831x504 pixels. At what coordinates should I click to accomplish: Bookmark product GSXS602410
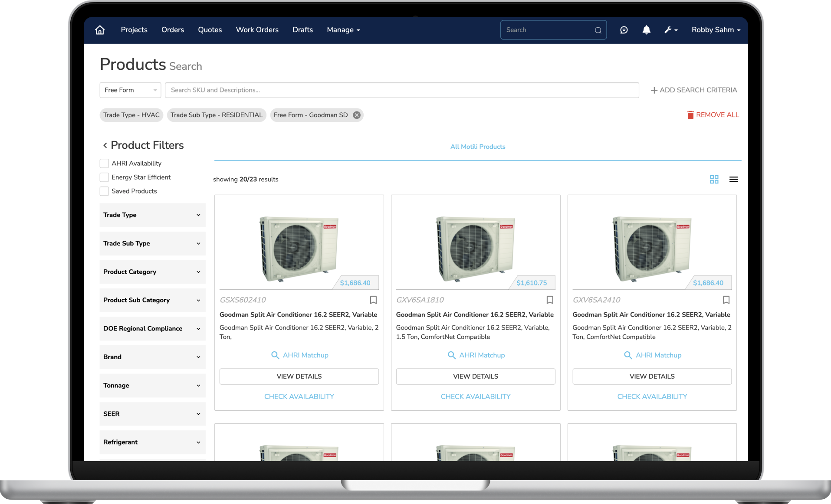click(373, 300)
